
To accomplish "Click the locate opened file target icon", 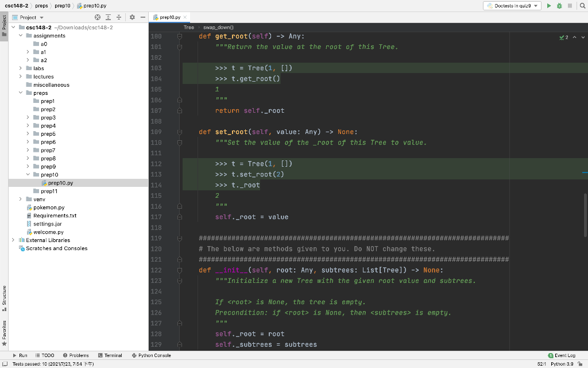I will [x=98, y=17].
